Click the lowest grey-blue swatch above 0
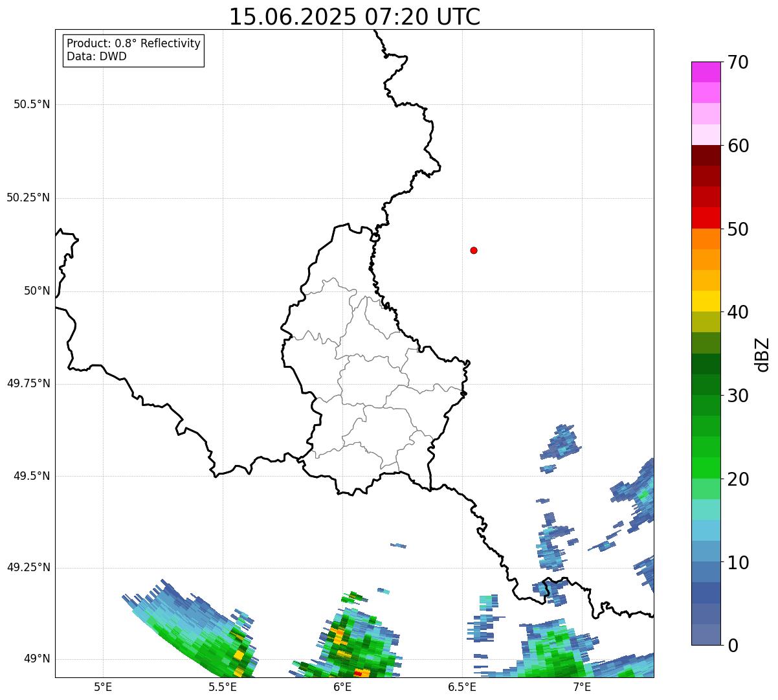Screen dimensions: 778x700 (706, 635)
